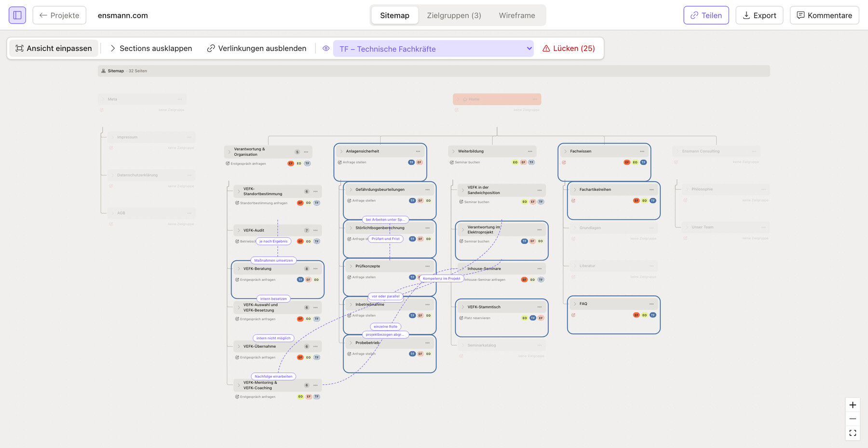Screen dimensions: 868x448
Task: Expand the Fachwissen node chevron
Action: [566, 151]
